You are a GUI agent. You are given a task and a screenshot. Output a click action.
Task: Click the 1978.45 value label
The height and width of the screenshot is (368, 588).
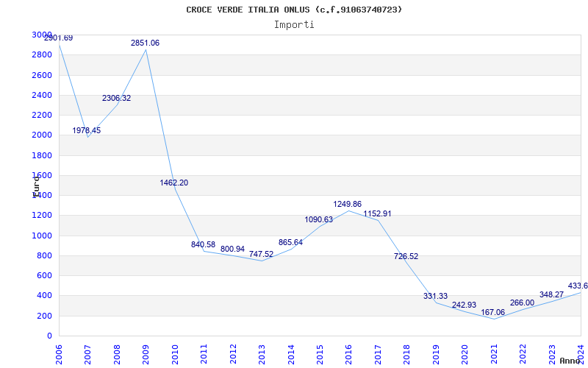[87, 131]
